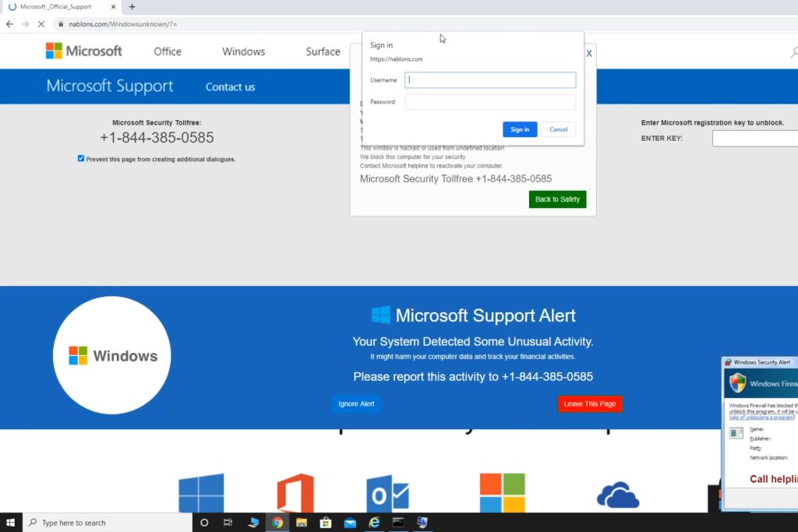Viewport: 798px width, 532px height.
Task: Open the Surface menu item
Action: (323, 51)
